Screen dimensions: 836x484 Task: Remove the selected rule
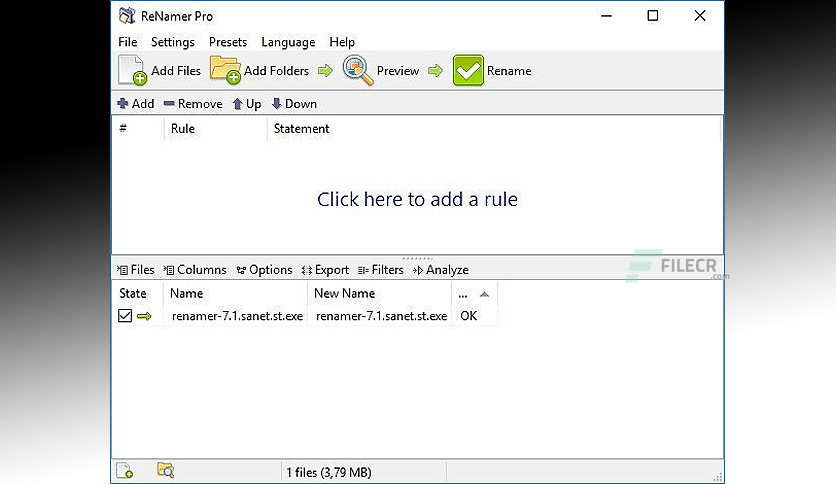click(x=193, y=103)
